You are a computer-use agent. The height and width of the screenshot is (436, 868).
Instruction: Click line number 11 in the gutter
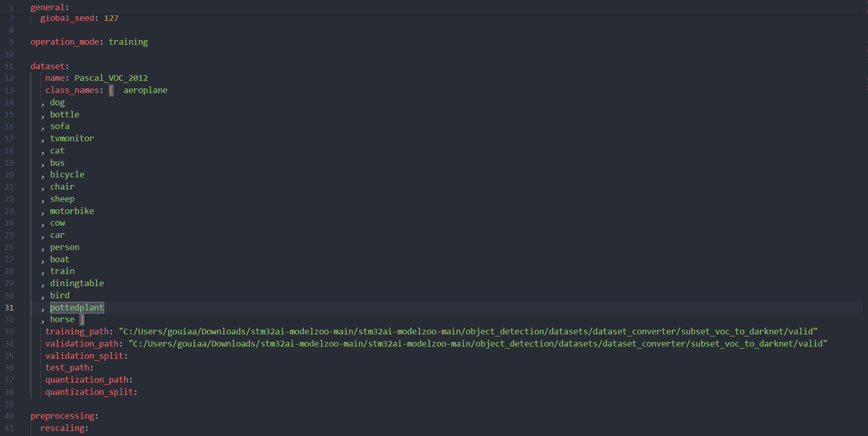point(9,67)
